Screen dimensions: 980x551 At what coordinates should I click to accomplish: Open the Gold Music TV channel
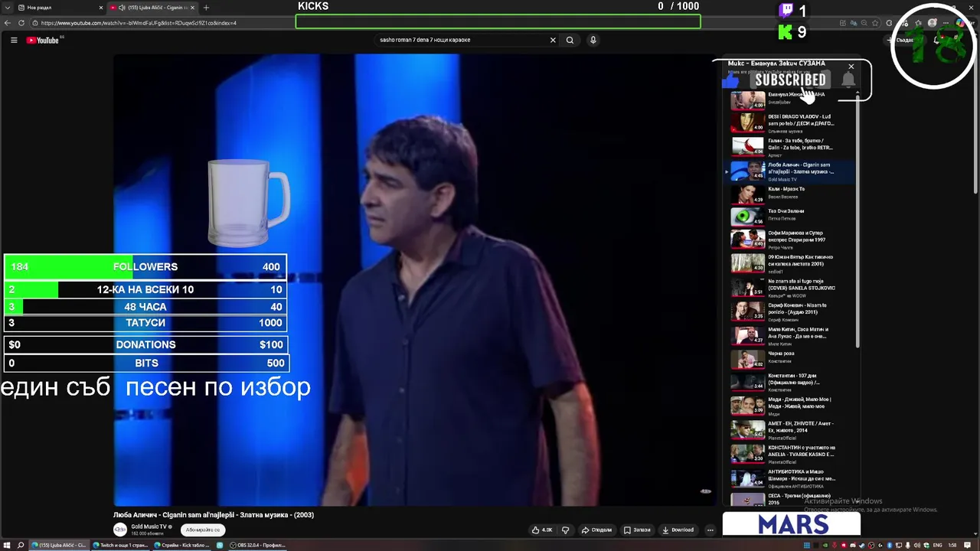[150, 527]
